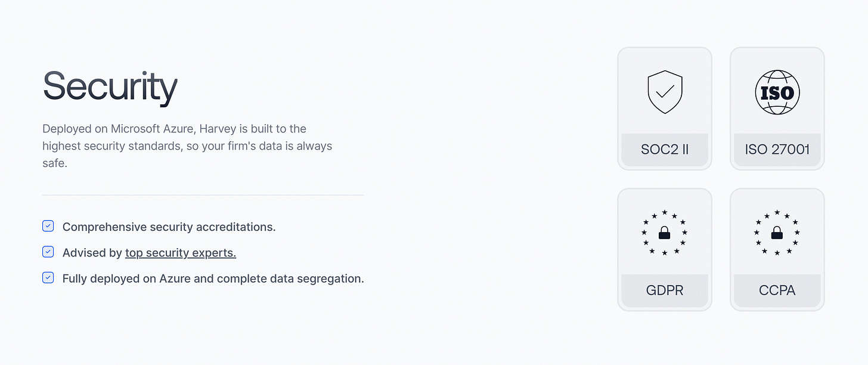
Task: Click the shield checkmark icon
Action: (x=665, y=92)
